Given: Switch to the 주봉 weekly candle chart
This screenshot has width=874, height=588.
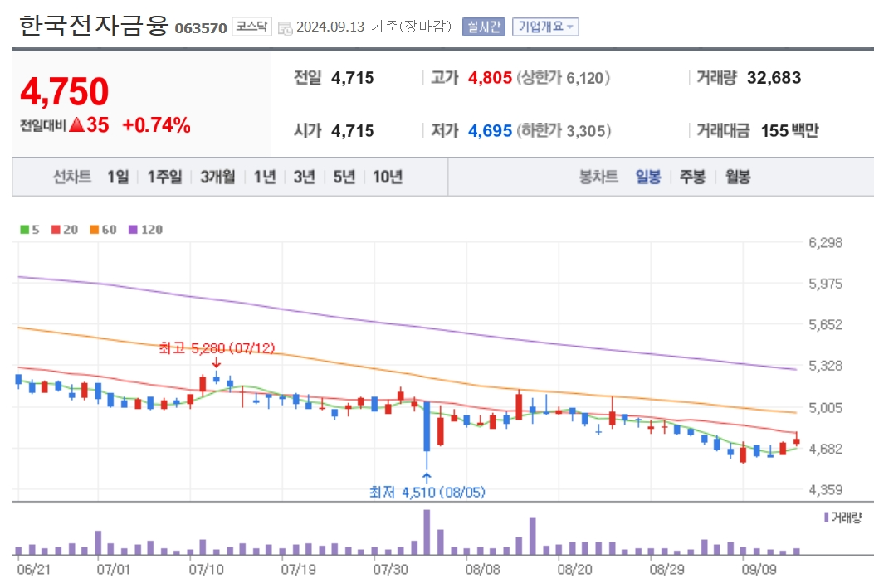Looking at the screenshot, I should [x=692, y=177].
